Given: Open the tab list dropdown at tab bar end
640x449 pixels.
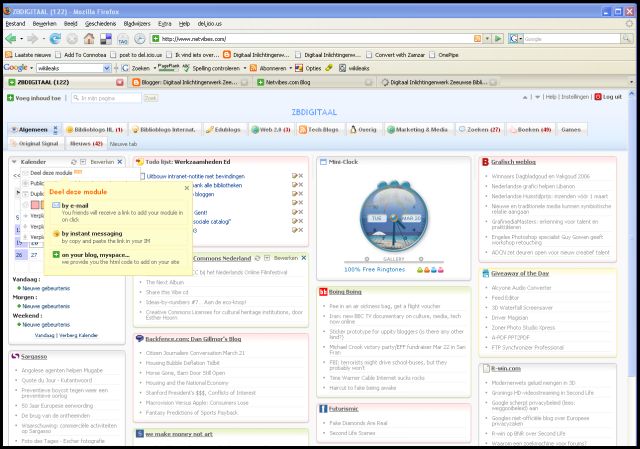Looking at the screenshot, I should click(631, 82).
